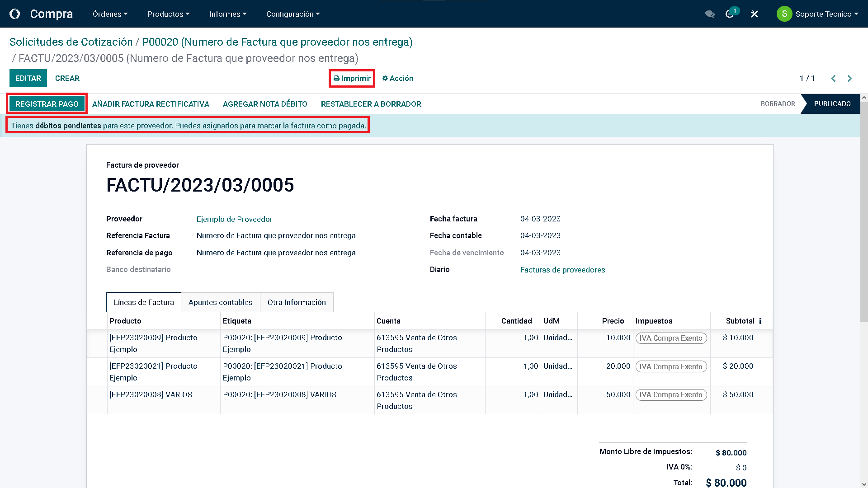Click the Imprimir print dropdown

click(352, 78)
